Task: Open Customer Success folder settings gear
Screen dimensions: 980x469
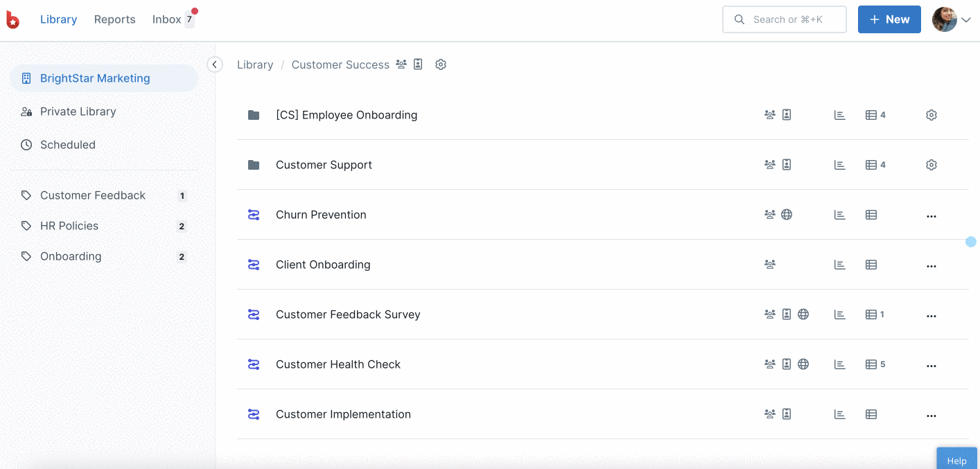Action: click(x=441, y=64)
